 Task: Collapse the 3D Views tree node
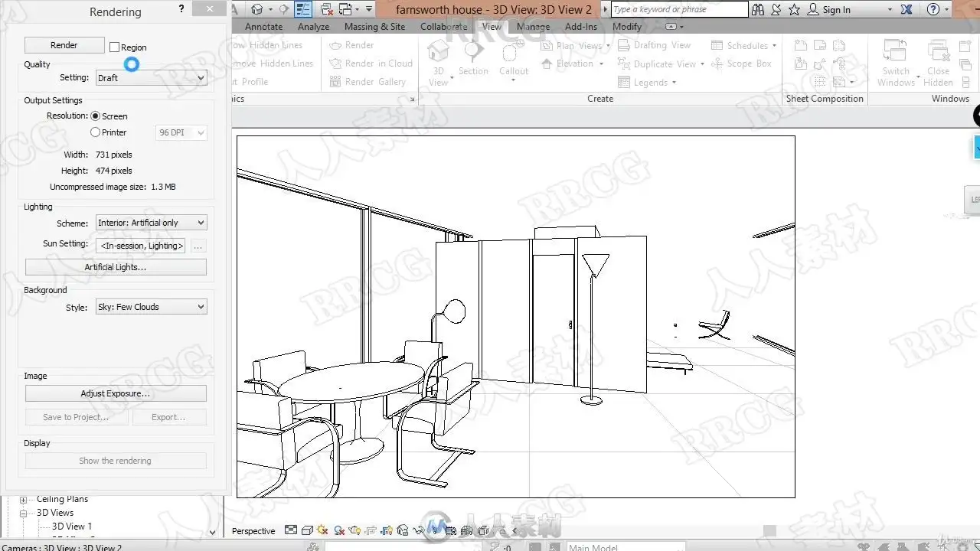click(23, 514)
